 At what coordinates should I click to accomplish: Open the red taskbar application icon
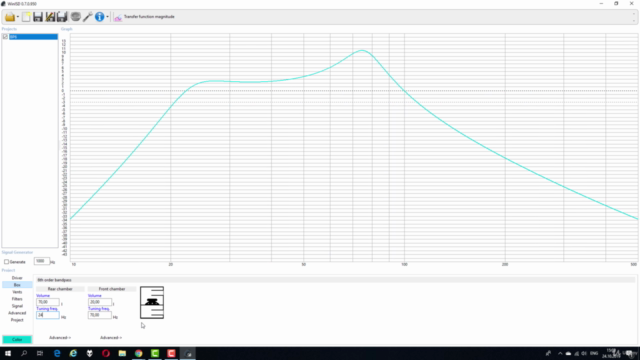click(171, 353)
